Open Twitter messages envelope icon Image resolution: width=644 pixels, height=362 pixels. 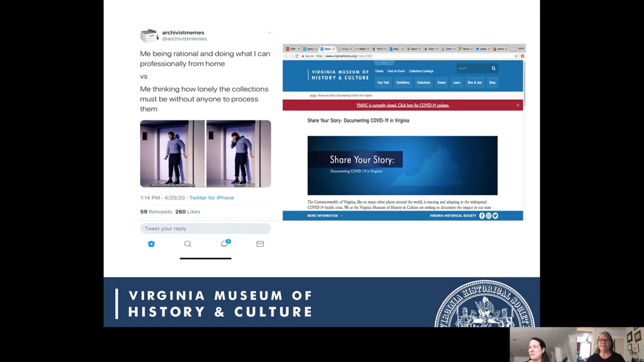[x=260, y=244]
